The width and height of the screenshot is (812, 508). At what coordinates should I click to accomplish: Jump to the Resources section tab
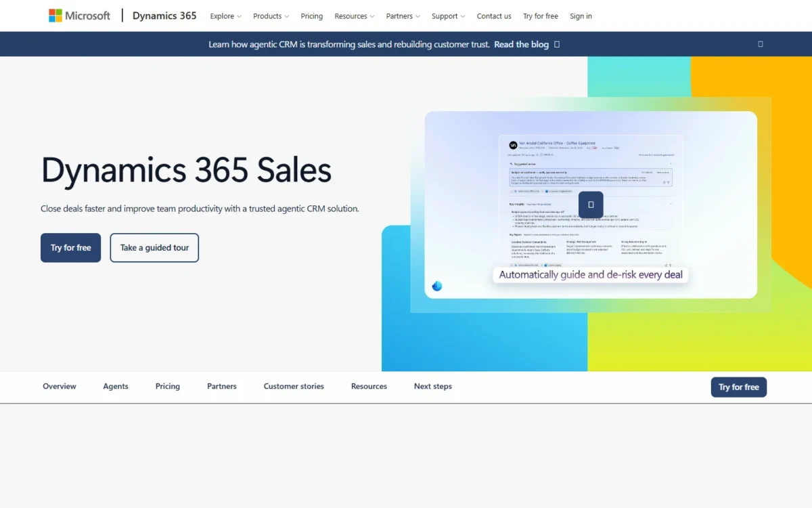[x=369, y=387]
